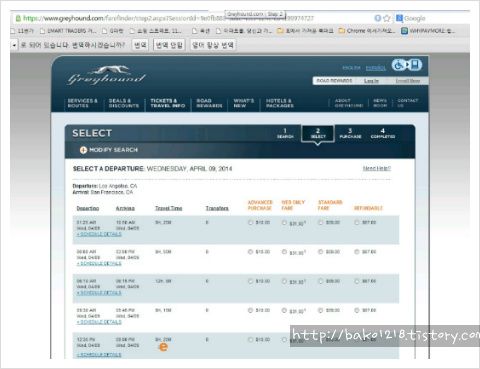Click the 번역 translate button
Screen dimensions: 480x369
[x=140, y=45]
